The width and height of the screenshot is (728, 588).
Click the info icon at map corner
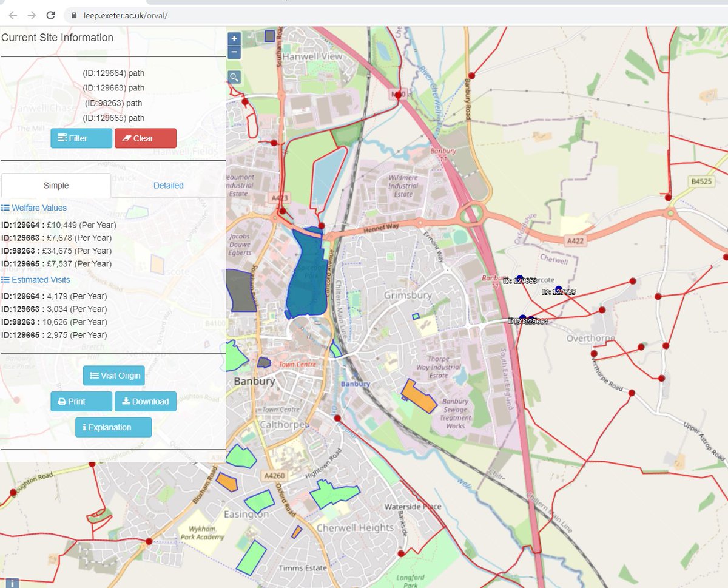click(13, 583)
